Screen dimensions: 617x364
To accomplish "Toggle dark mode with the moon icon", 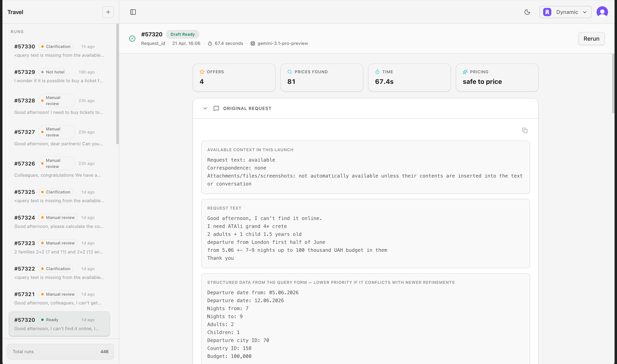I will click(527, 12).
